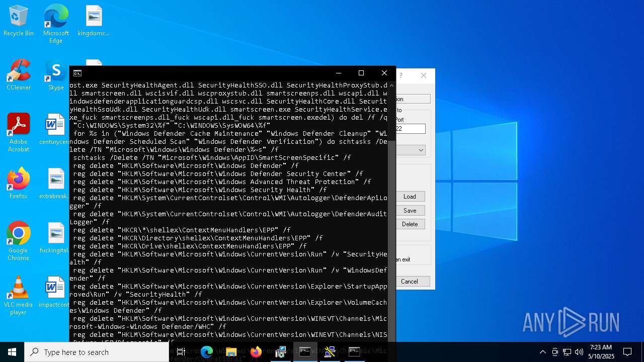Image resolution: width=644 pixels, height=362 pixels.
Task: Switch to the installer app in taskbar
Action: (281, 352)
